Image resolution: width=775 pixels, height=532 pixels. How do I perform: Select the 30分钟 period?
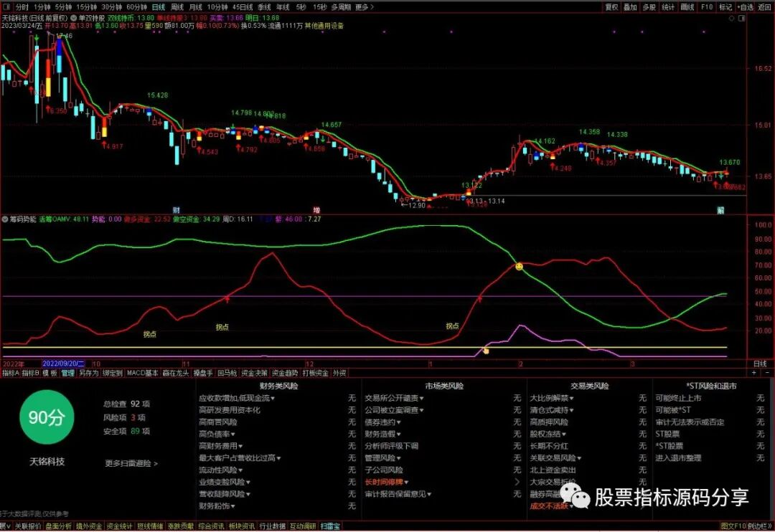112,7
